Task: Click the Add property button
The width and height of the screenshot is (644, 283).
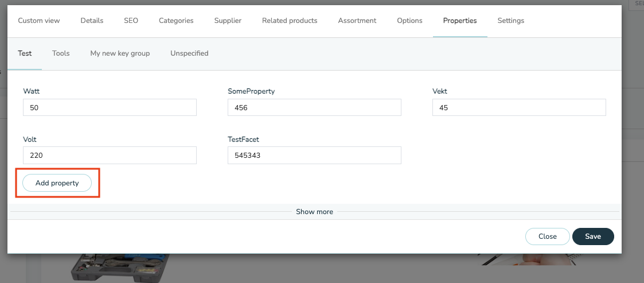Action: tap(57, 183)
